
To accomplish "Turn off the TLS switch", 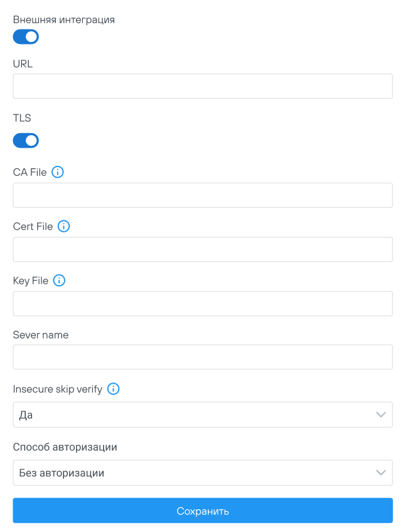I will tap(26, 141).
